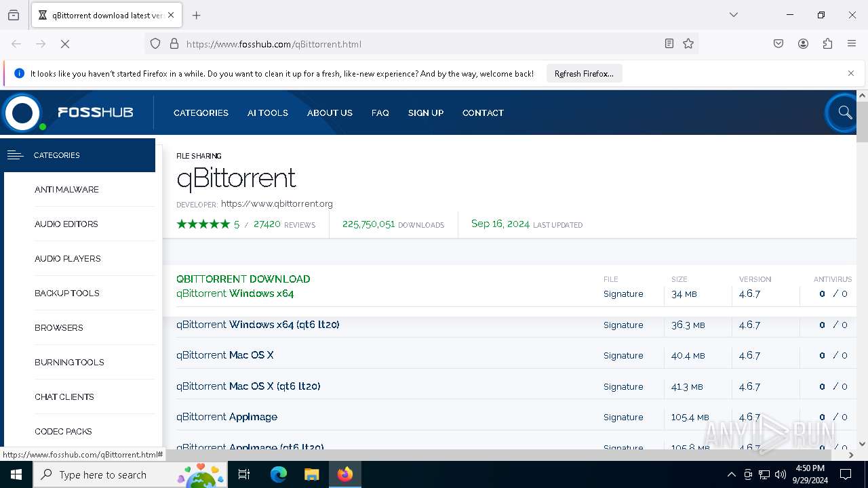The height and width of the screenshot is (488, 868).
Task: Open the FossHub search magnifier icon
Action: [x=844, y=113]
